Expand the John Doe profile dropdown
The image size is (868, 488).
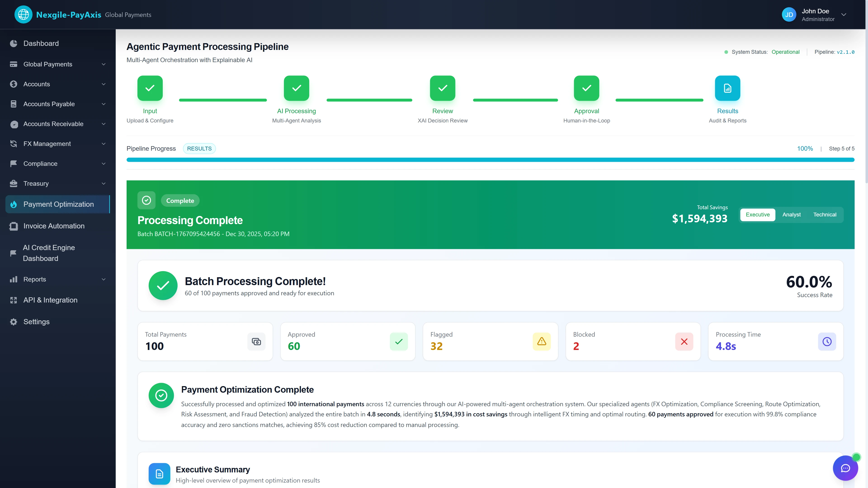coord(844,14)
